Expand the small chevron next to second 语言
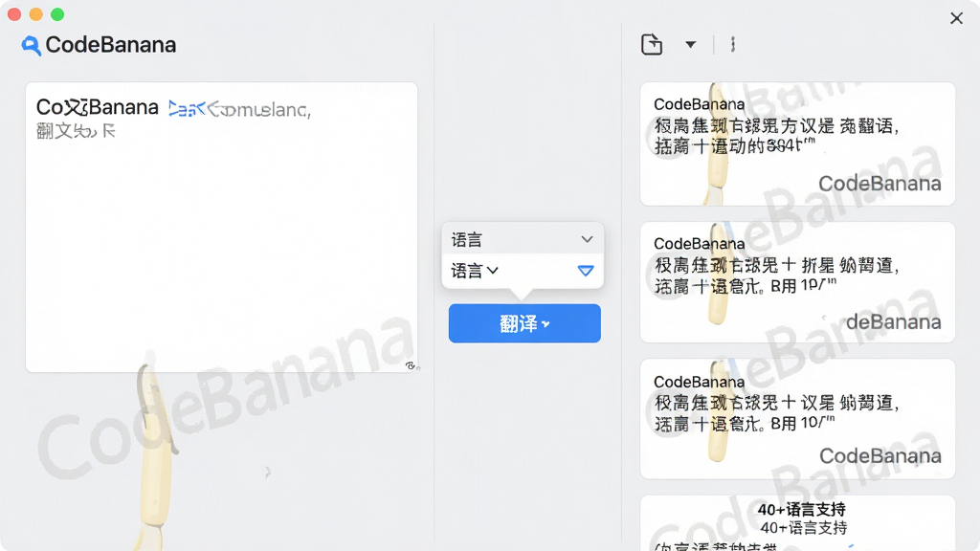This screenshot has width=980, height=551. pyautogui.click(x=493, y=271)
